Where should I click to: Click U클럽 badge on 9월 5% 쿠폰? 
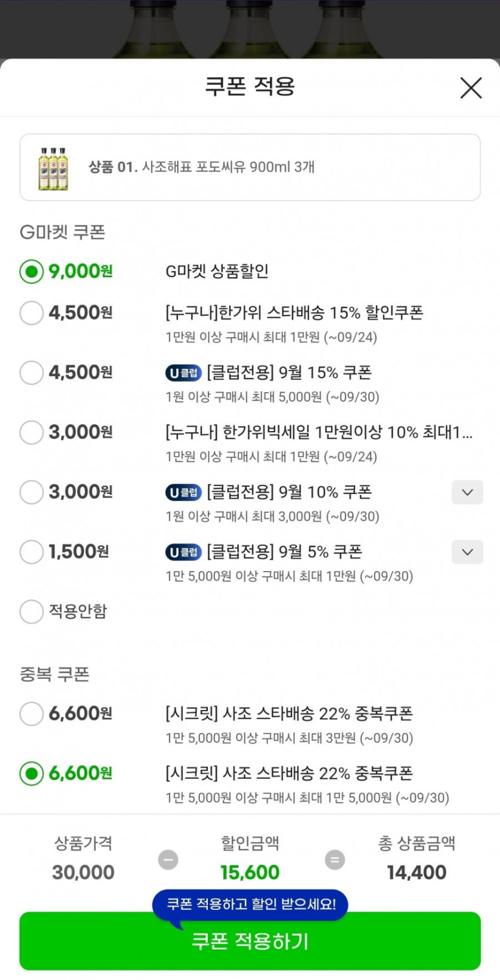point(183,552)
